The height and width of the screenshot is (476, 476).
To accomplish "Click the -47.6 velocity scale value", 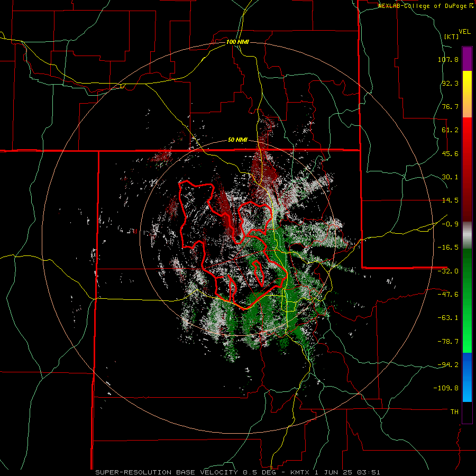I will click(x=448, y=295).
